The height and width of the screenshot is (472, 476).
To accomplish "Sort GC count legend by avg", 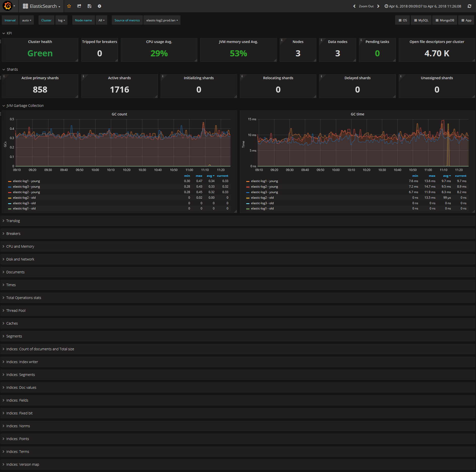I will [210, 176].
